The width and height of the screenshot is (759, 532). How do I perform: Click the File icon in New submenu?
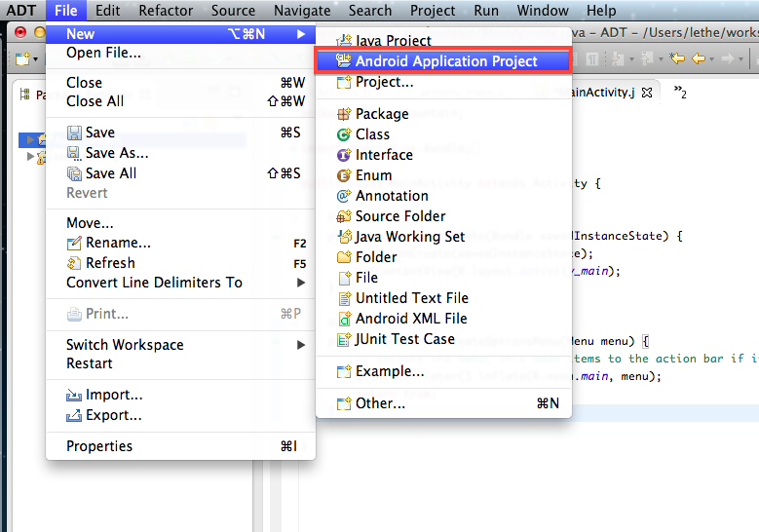tap(344, 278)
